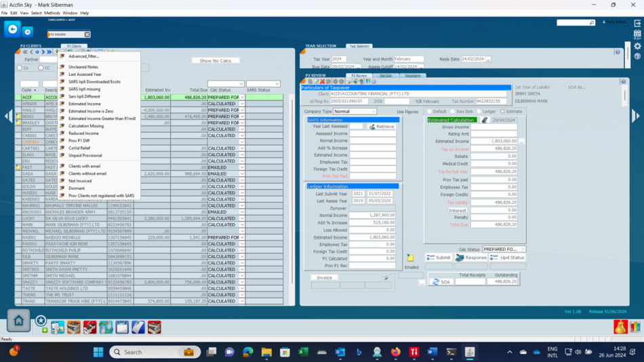Expand the Calc Status dropdown in P2 Review
Screen dimensions: 644x362
coord(522,249)
